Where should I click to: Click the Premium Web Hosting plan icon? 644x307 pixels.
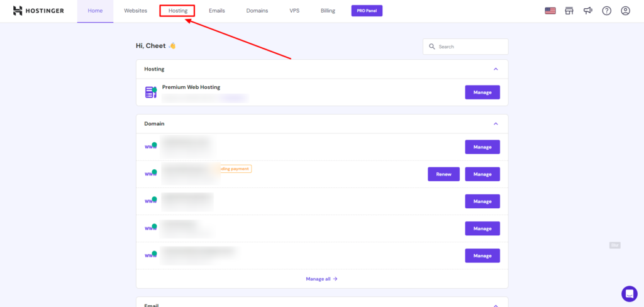pos(151,92)
